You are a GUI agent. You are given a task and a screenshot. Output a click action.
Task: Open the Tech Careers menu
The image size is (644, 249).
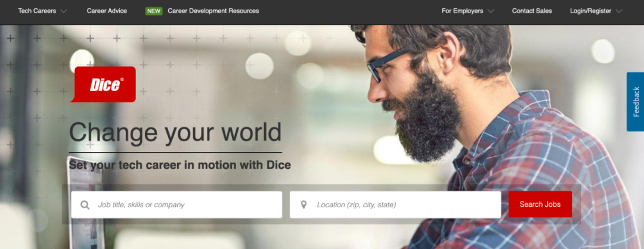37,11
